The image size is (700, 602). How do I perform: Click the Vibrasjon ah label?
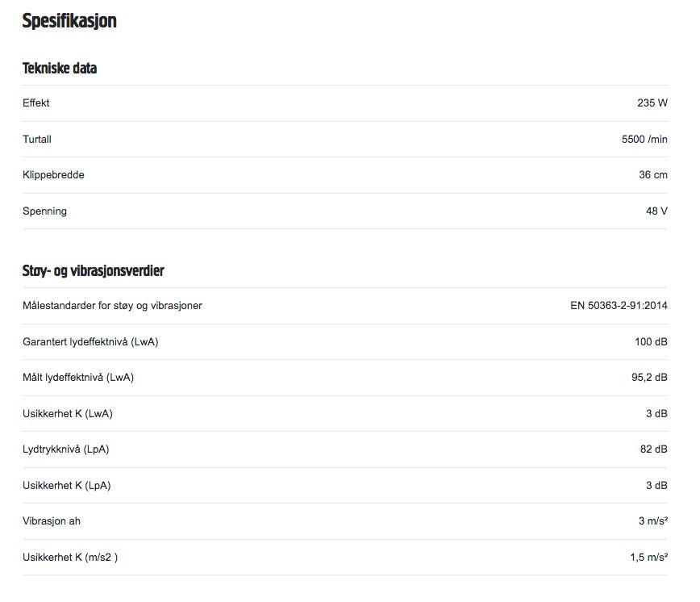coord(51,521)
